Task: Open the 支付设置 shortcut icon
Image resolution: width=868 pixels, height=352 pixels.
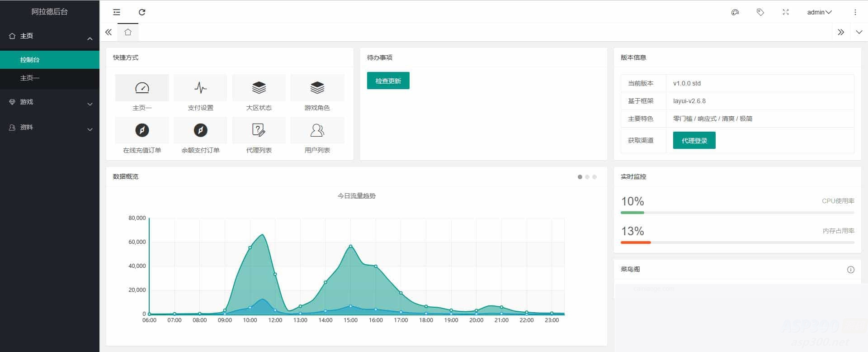Action: 200,88
